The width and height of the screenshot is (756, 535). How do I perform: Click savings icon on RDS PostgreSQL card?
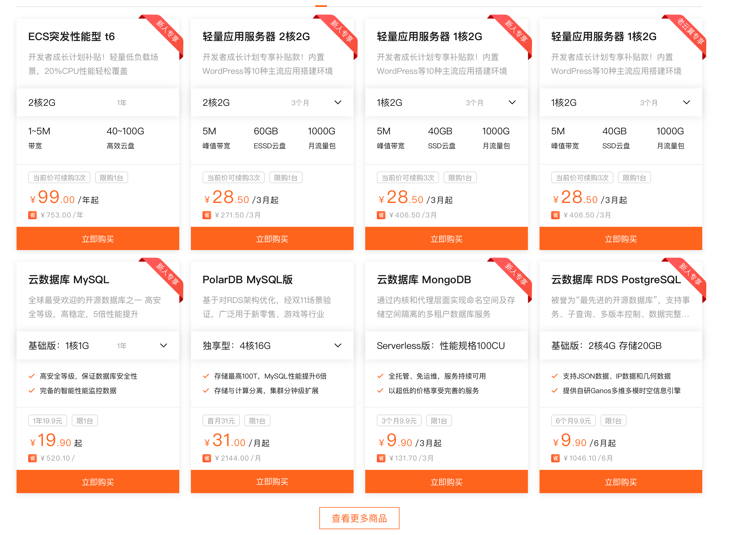coord(555,458)
